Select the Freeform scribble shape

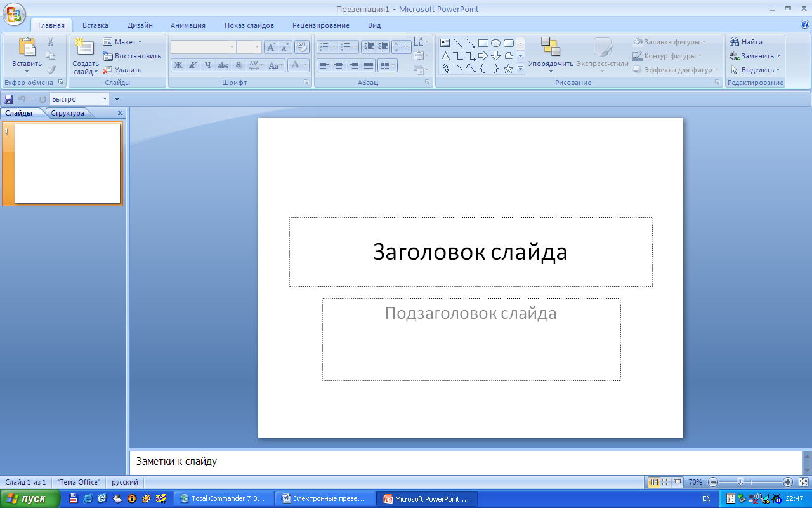click(x=445, y=69)
